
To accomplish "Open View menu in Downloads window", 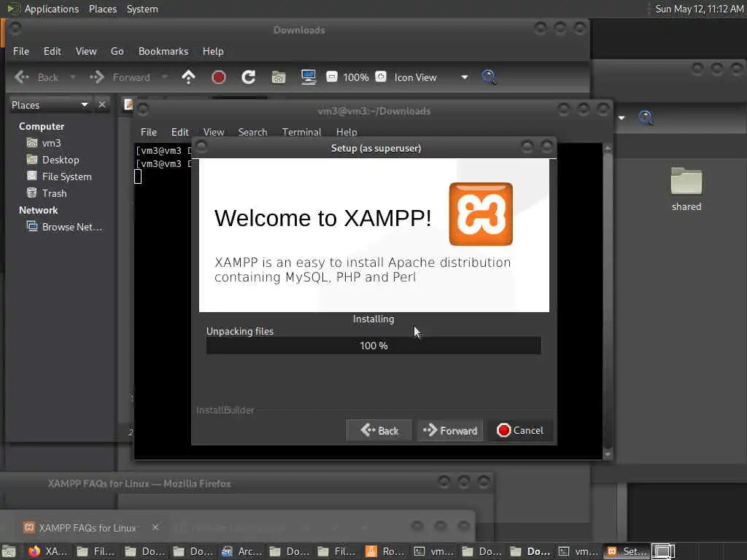I will (x=86, y=51).
